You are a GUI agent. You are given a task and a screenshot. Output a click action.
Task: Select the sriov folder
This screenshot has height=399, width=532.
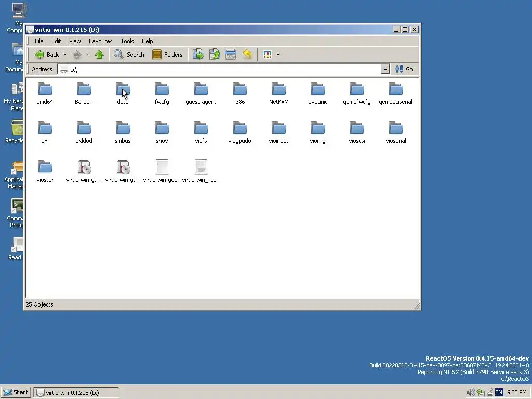[x=162, y=132]
